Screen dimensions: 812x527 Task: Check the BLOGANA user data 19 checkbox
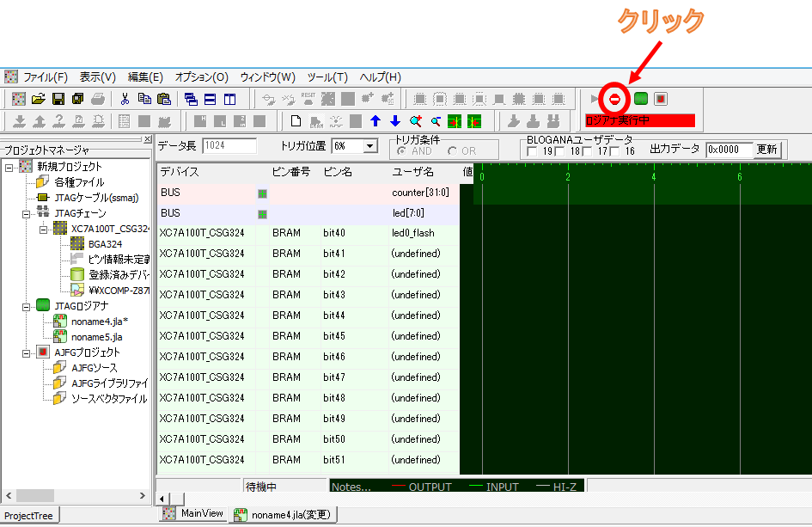click(x=533, y=152)
